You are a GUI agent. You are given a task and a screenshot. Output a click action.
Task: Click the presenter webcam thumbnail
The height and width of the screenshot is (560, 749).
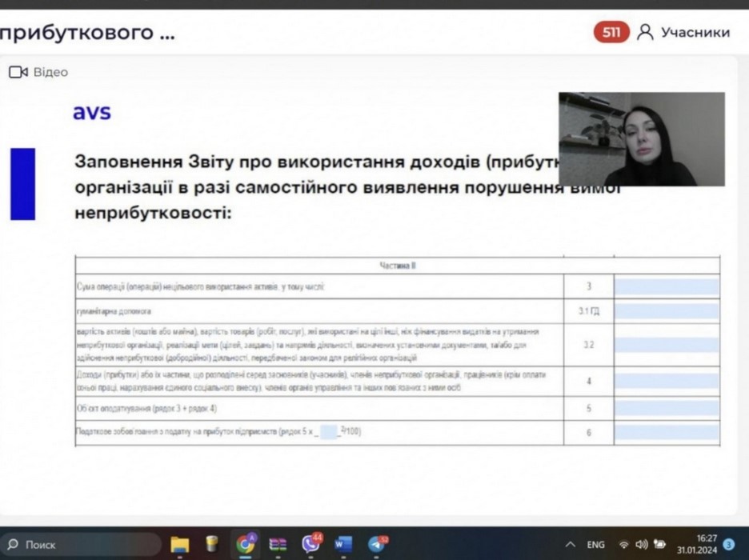tap(641, 139)
